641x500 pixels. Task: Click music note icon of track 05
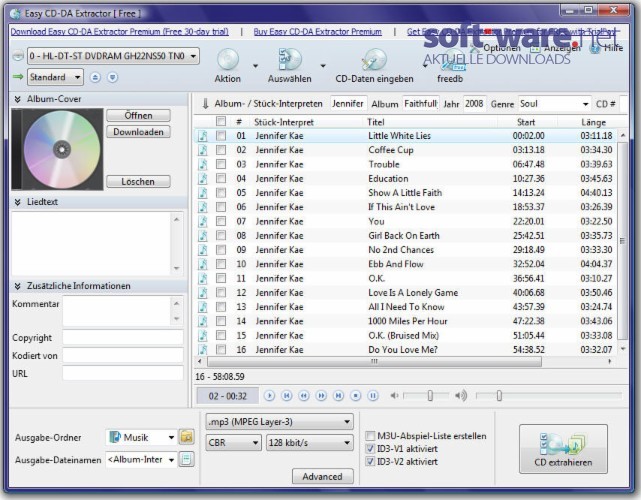203,193
